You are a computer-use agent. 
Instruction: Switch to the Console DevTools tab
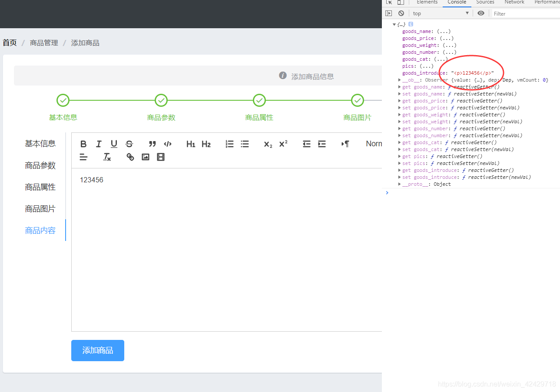coord(457,2)
